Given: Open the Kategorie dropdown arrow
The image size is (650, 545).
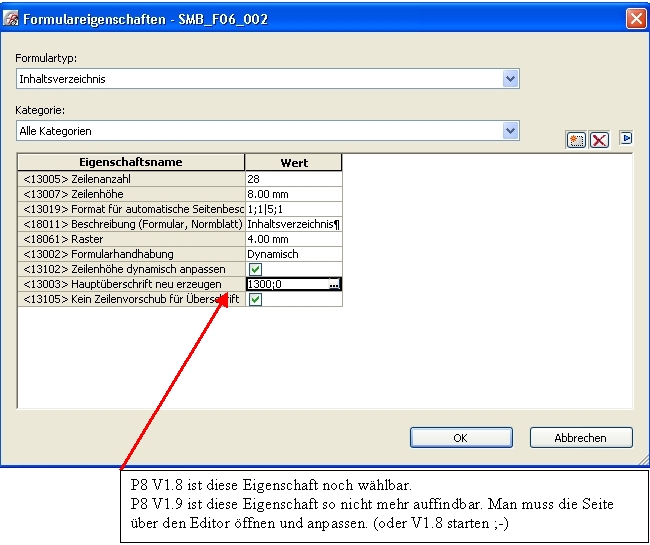Looking at the screenshot, I should (510, 131).
